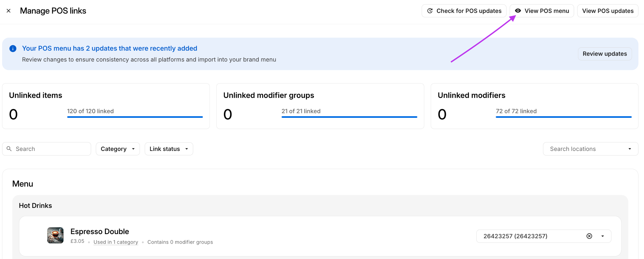Open the Search locations combo box

coord(591,149)
